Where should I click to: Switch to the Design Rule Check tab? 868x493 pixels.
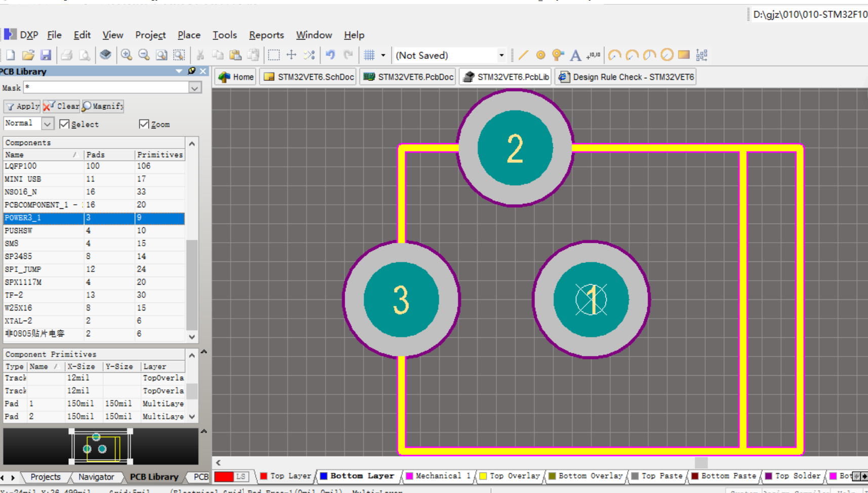pyautogui.click(x=626, y=77)
